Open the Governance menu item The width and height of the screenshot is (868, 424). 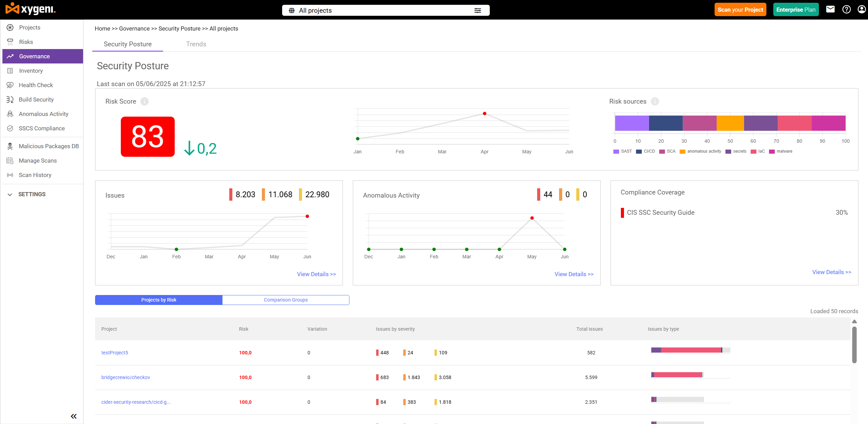point(43,56)
